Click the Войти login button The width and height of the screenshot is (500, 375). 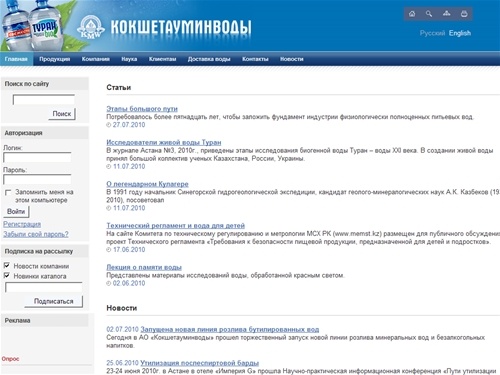click(x=16, y=212)
